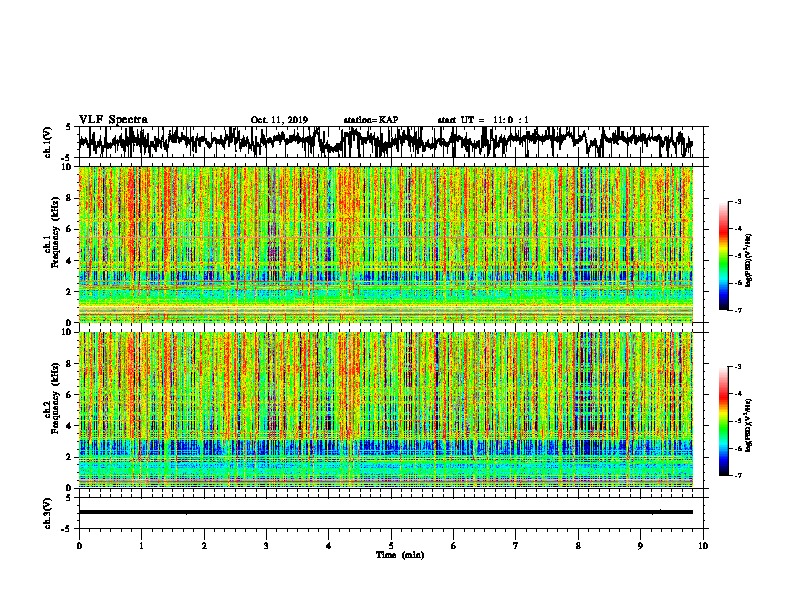This screenshot has width=792, height=612.
Task: Click time axis tick label "6"
Action: 454,546
